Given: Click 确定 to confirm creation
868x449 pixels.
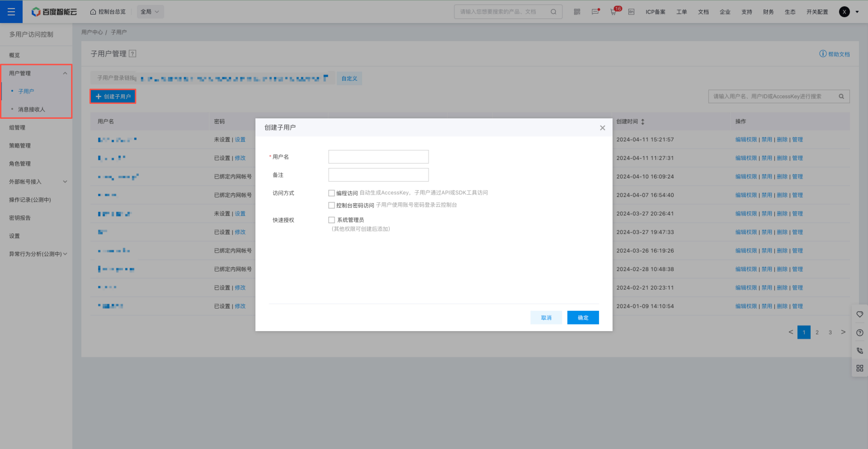Looking at the screenshot, I should pos(583,318).
